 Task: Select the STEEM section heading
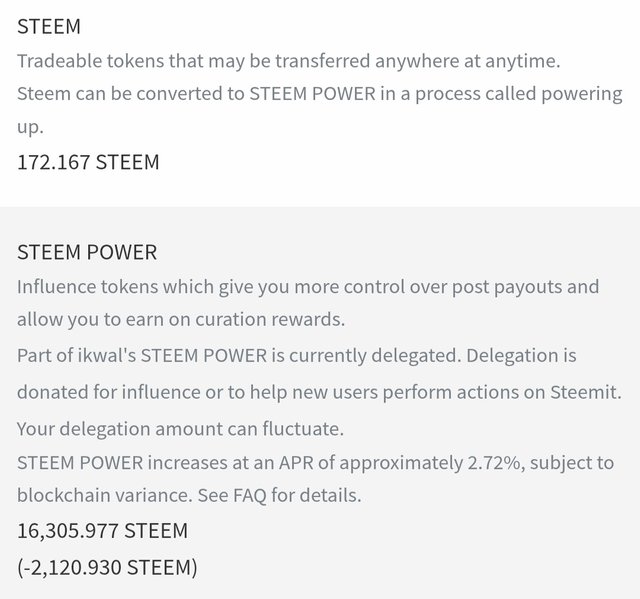click(49, 27)
